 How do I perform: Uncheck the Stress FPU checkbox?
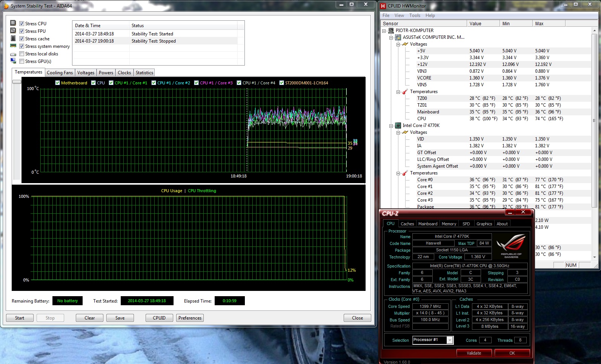22,31
